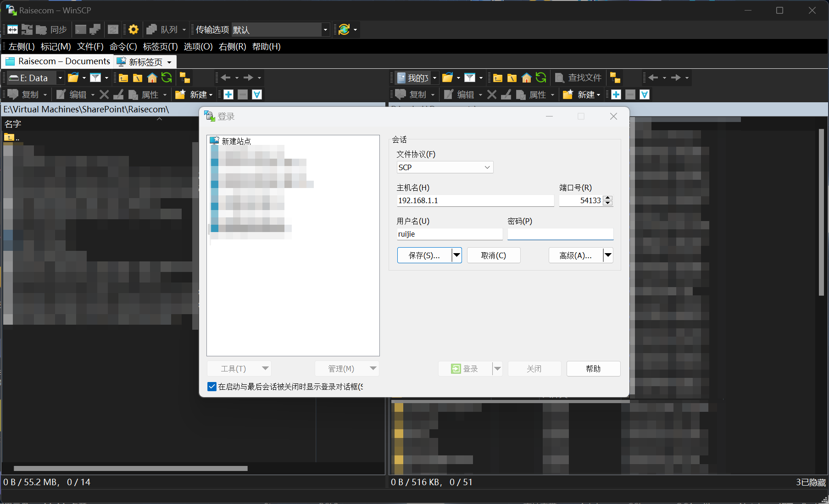Select the New Site (新建站点) tree item
Screen dimensions: 829x504
pyautogui.click(x=236, y=141)
